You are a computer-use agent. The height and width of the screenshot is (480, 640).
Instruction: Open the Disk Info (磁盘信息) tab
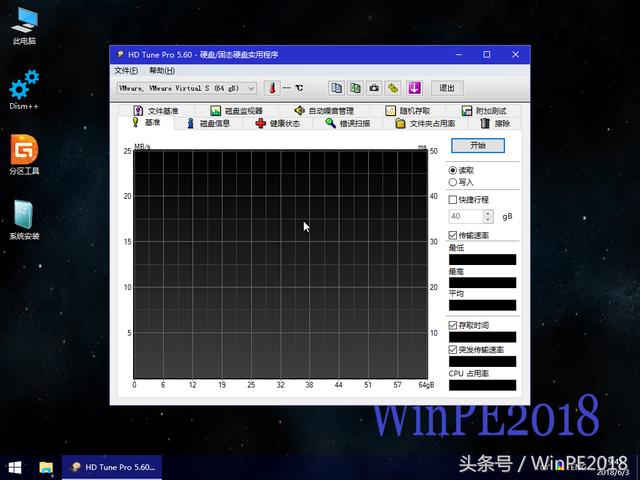(x=209, y=123)
